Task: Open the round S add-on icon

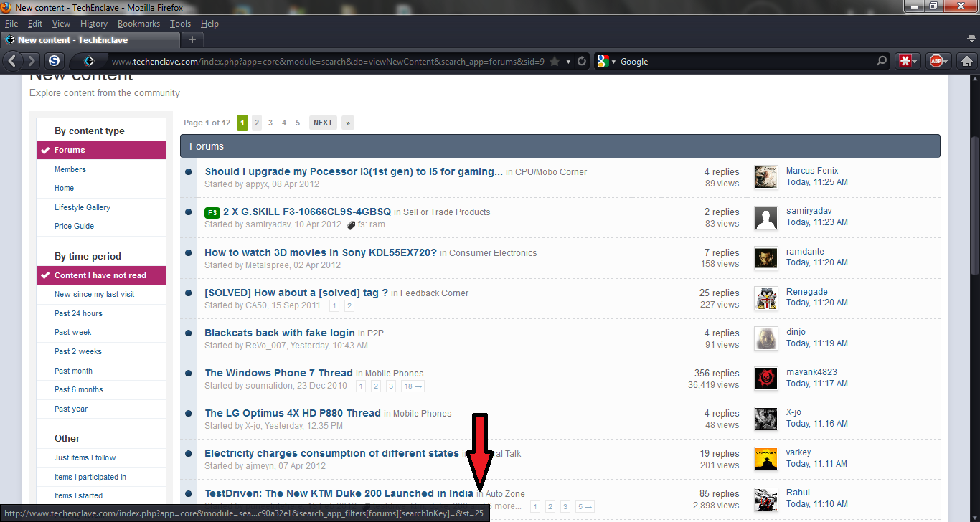Action: tap(55, 61)
